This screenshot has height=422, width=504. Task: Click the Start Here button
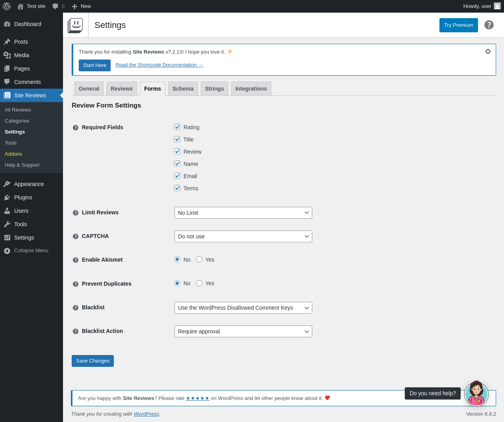tap(94, 65)
